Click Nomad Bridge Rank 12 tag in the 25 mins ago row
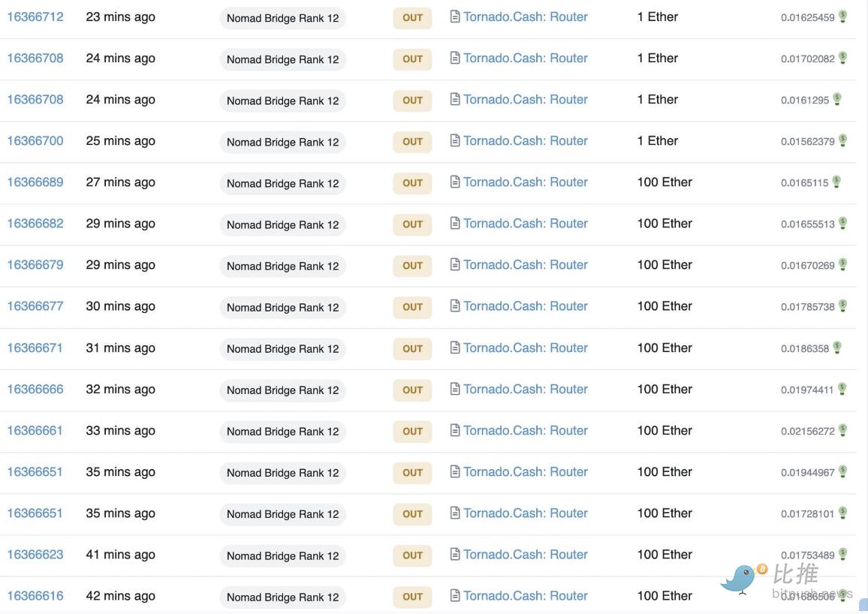Image resolution: width=868 pixels, height=614 pixels. pyautogui.click(x=282, y=142)
